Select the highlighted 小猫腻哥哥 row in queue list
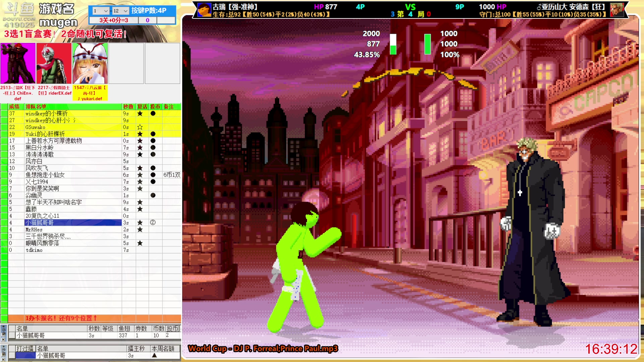Image resolution: width=644 pixels, height=362 pixels. coord(73,223)
